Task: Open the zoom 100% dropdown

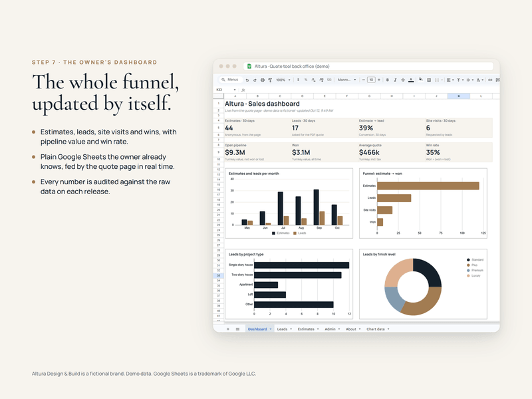Action: (283, 80)
